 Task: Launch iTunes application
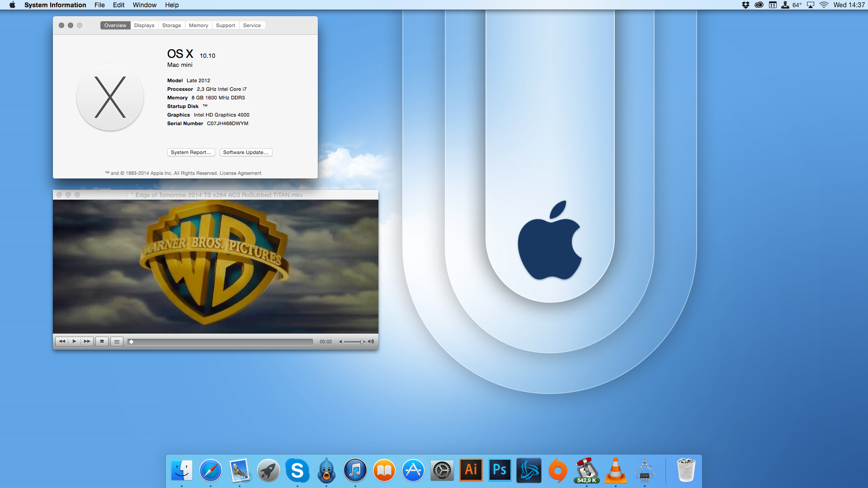[x=355, y=471]
